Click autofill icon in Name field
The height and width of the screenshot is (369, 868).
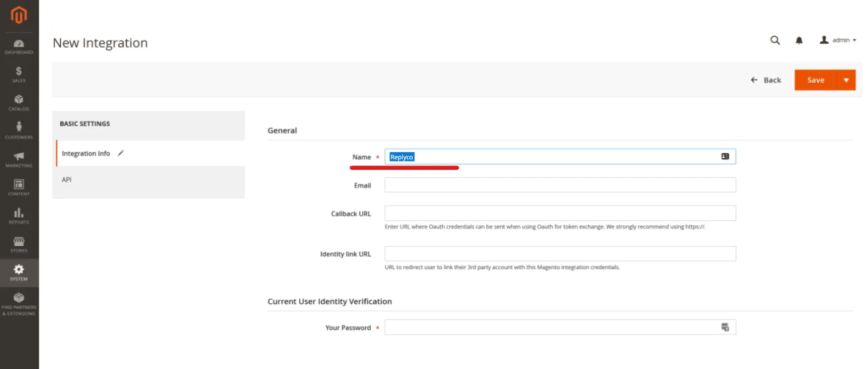coord(725,157)
